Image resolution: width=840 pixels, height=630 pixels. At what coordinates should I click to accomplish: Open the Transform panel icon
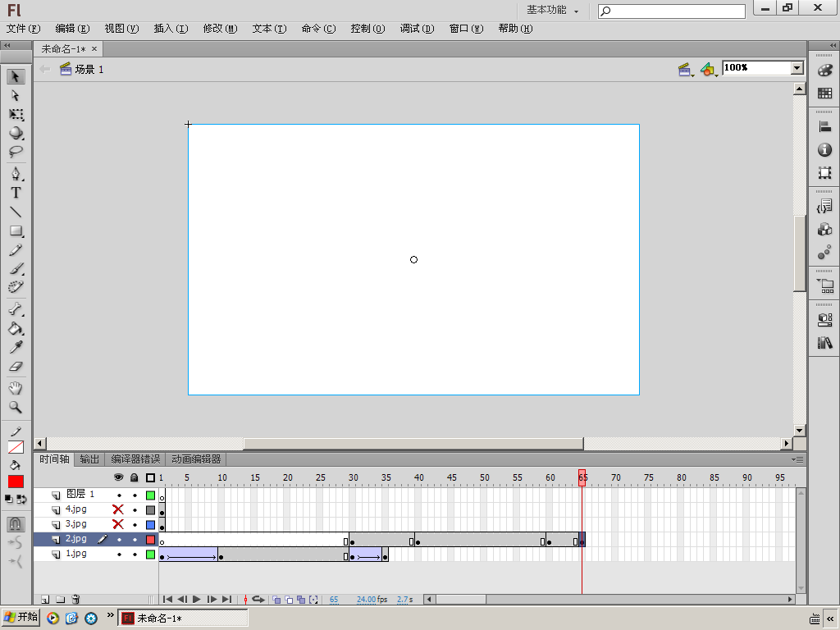point(825,172)
